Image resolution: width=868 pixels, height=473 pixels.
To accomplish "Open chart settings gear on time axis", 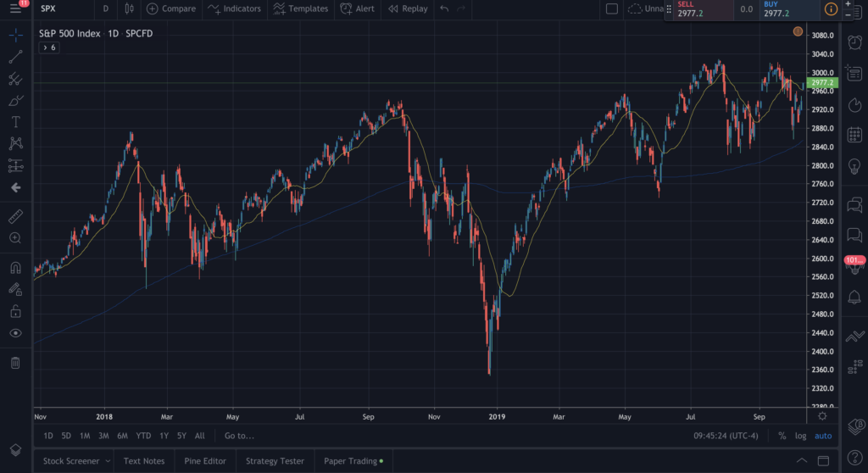I will click(x=822, y=416).
